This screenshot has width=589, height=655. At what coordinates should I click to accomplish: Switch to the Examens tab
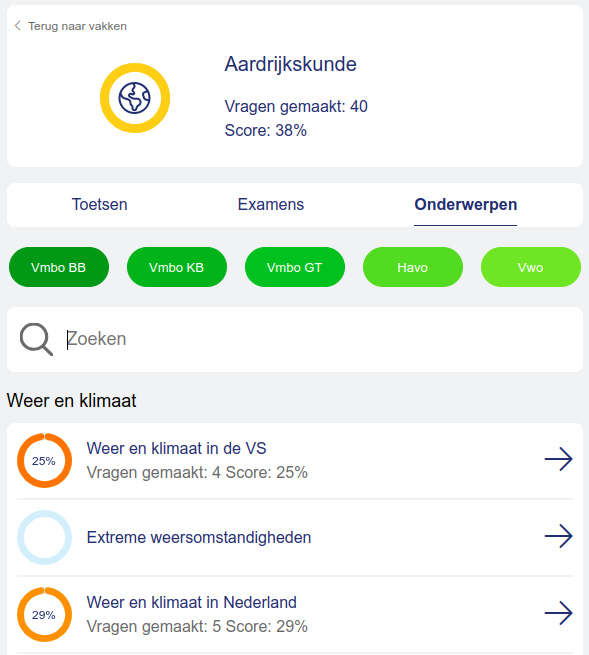click(x=271, y=205)
